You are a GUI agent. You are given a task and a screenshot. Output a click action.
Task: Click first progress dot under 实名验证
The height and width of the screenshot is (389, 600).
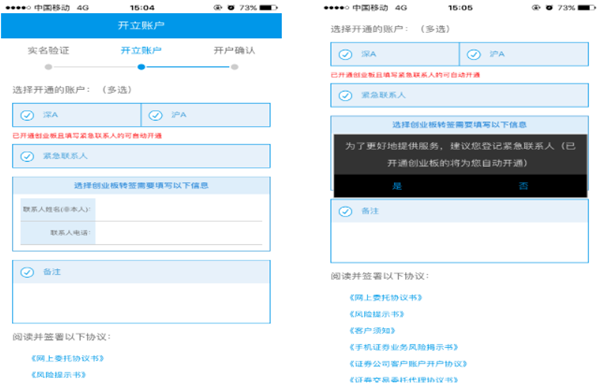coord(48,67)
